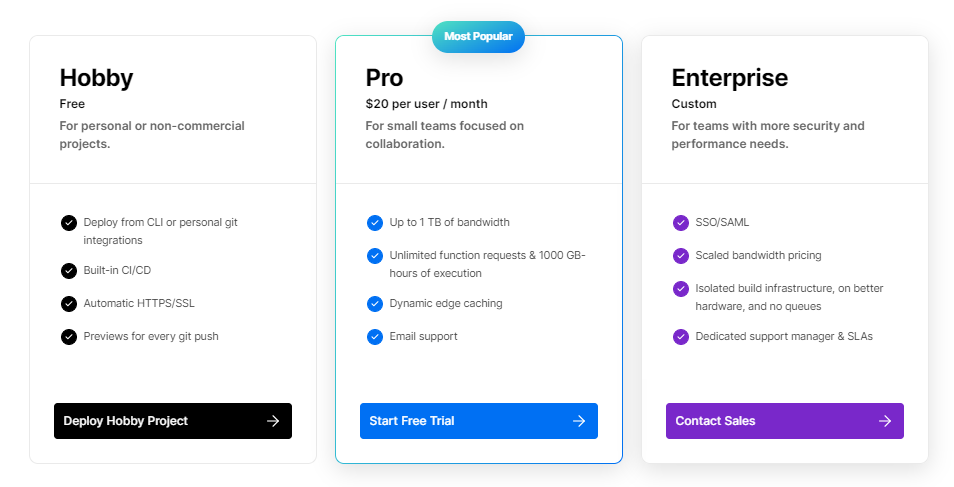
Task: Click the blue check icon beside Email support
Action: [x=375, y=336]
